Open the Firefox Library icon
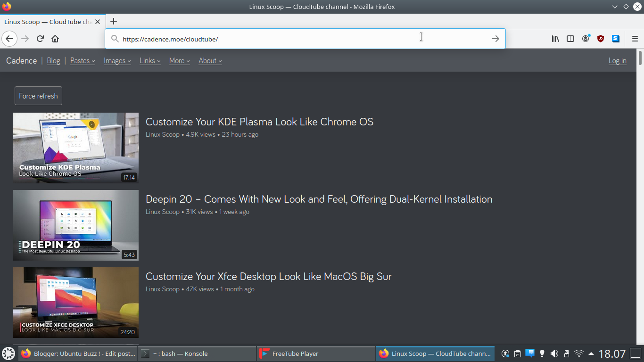Screen dimensions: 644x362 point(555,39)
